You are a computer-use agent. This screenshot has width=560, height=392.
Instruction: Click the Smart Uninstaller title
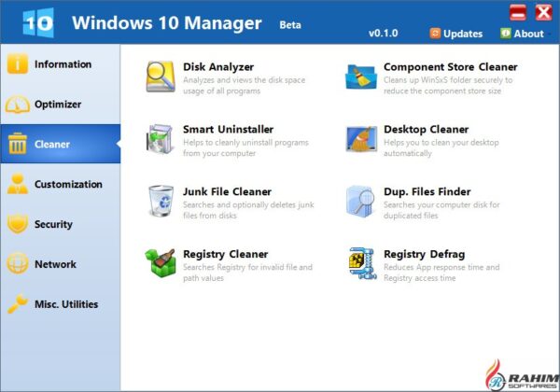coord(229,129)
